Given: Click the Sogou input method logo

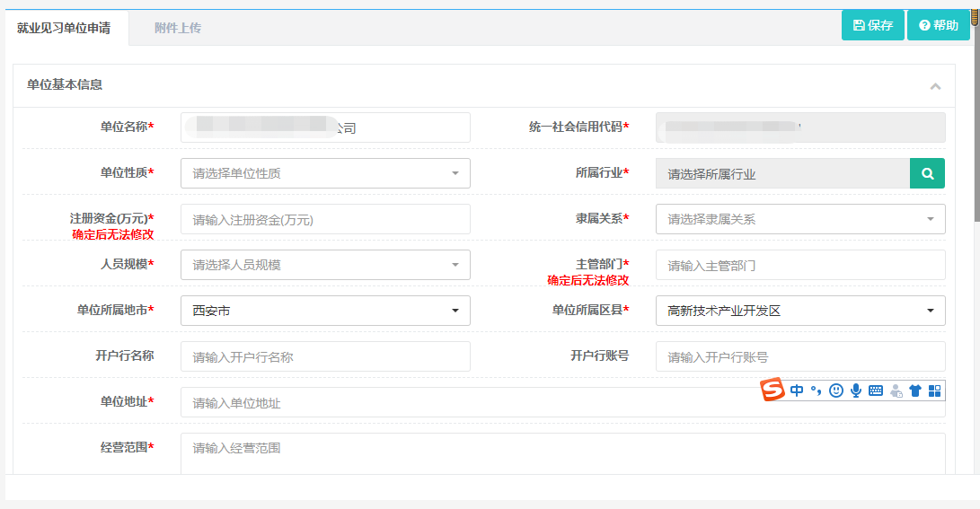Looking at the screenshot, I should click(x=773, y=391).
